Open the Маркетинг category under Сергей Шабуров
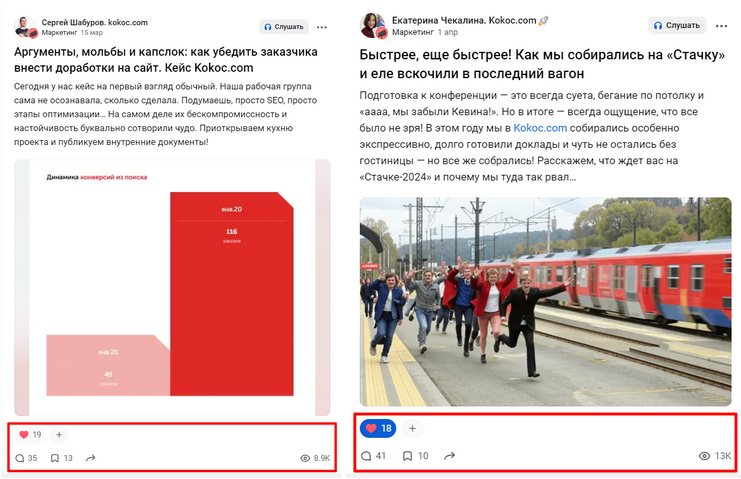741x479 pixels. pos(59,33)
